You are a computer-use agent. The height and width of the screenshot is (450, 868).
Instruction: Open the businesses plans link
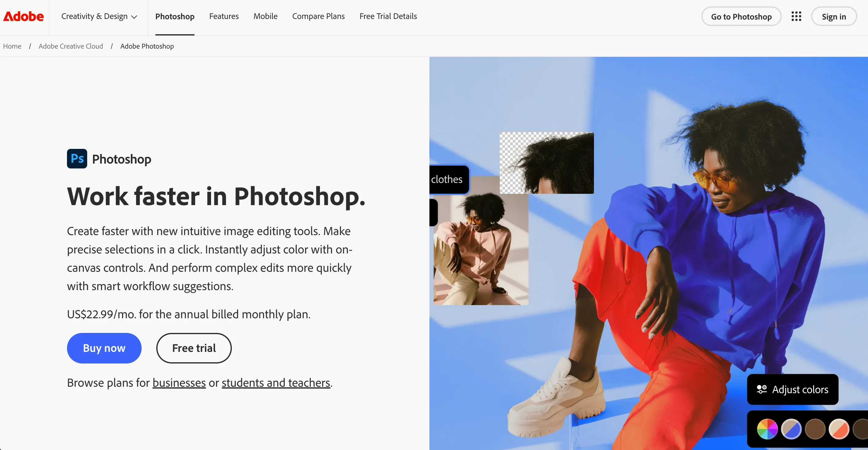(x=179, y=383)
